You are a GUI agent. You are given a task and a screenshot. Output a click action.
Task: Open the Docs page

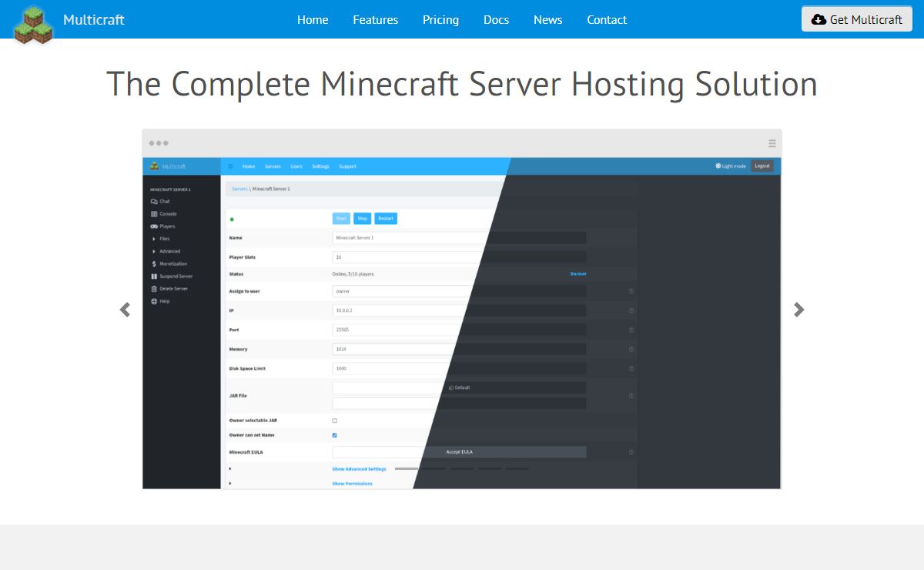point(496,19)
